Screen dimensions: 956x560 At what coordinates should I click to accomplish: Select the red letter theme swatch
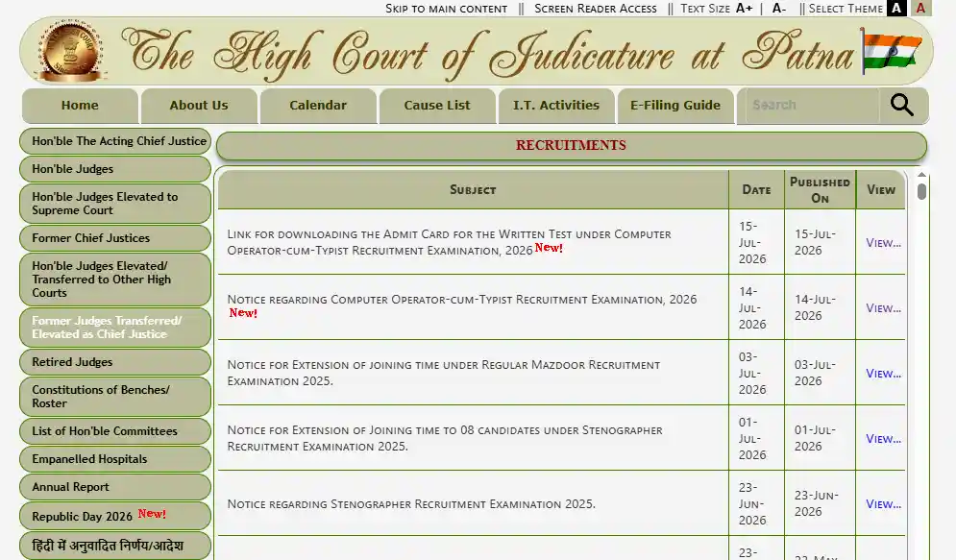click(x=921, y=8)
